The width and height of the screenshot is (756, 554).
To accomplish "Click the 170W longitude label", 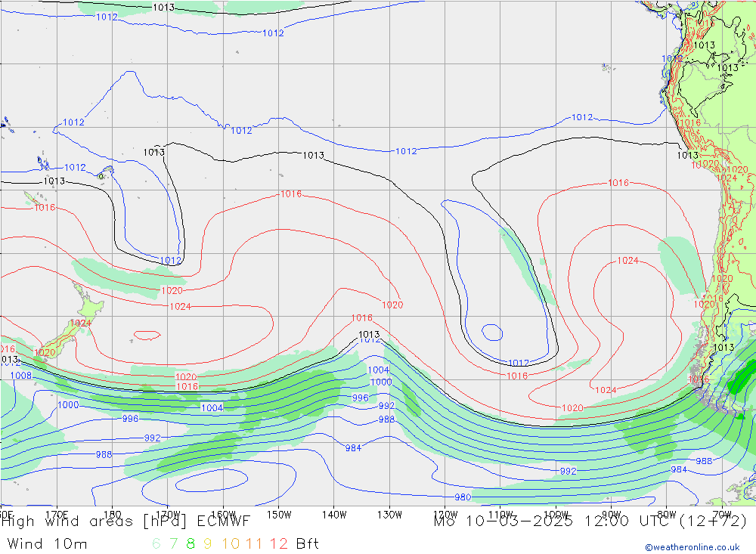I will (x=168, y=515).
